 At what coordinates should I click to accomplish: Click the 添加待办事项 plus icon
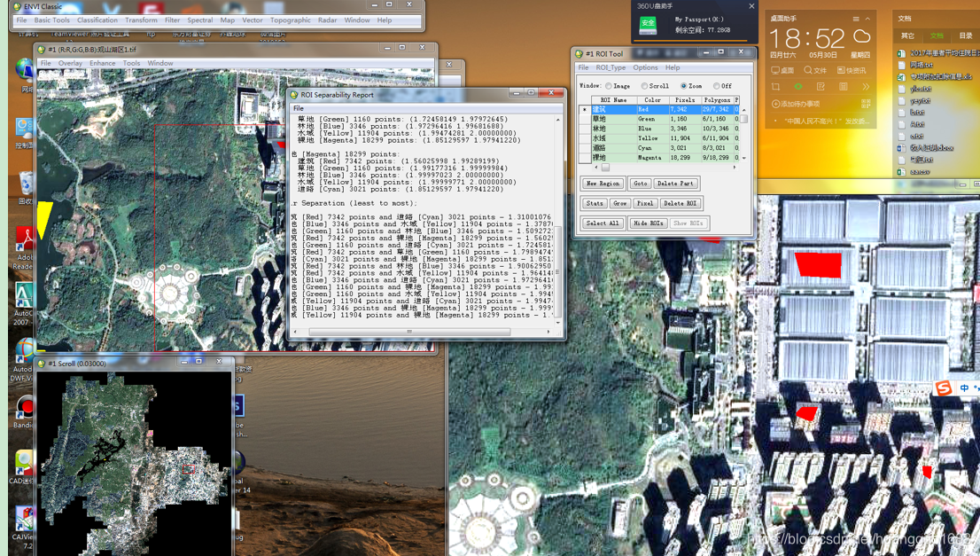775,104
